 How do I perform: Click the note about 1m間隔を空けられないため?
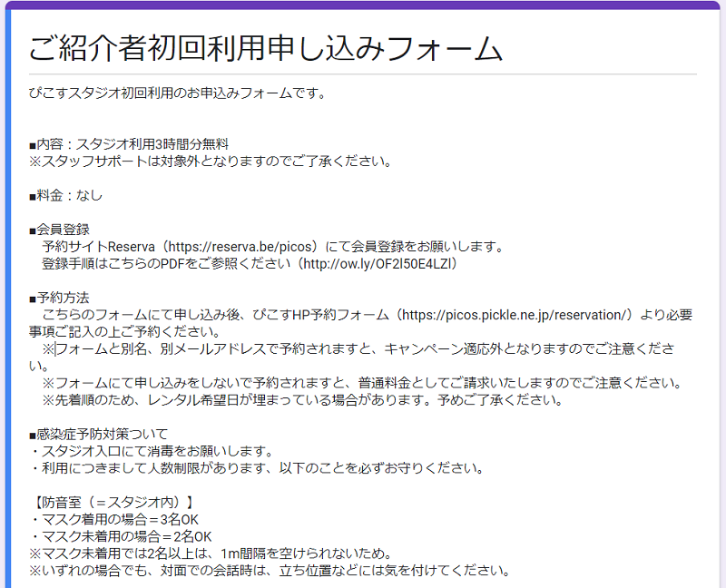coord(211,554)
